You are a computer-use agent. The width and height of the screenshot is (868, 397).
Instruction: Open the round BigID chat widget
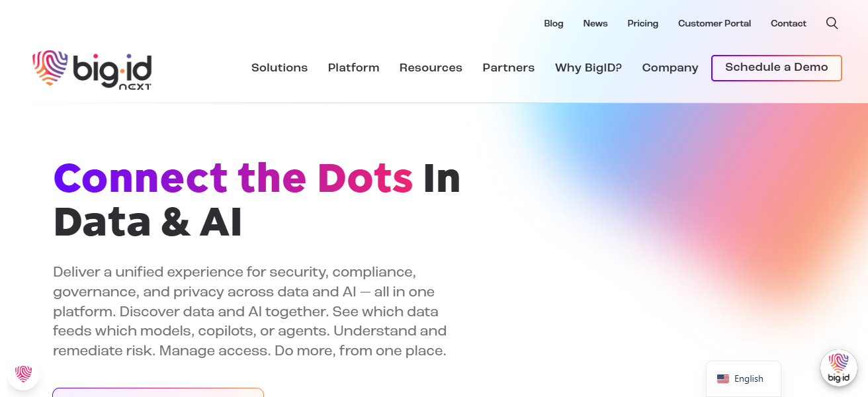pos(838,368)
